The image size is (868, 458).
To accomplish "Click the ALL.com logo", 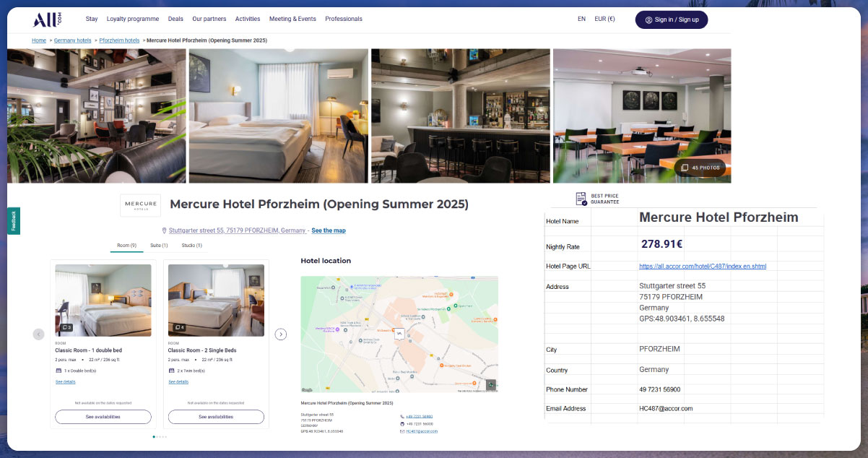I will tap(48, 20).
